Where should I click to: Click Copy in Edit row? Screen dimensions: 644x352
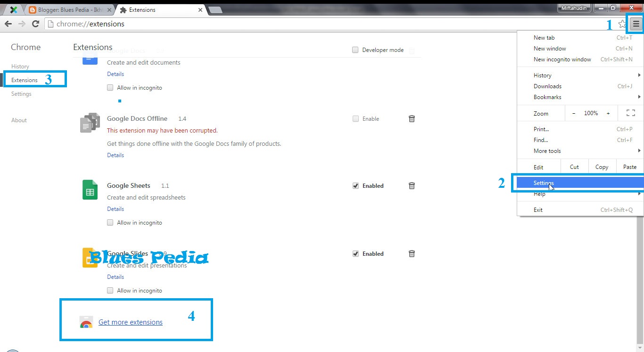(602, 167)
